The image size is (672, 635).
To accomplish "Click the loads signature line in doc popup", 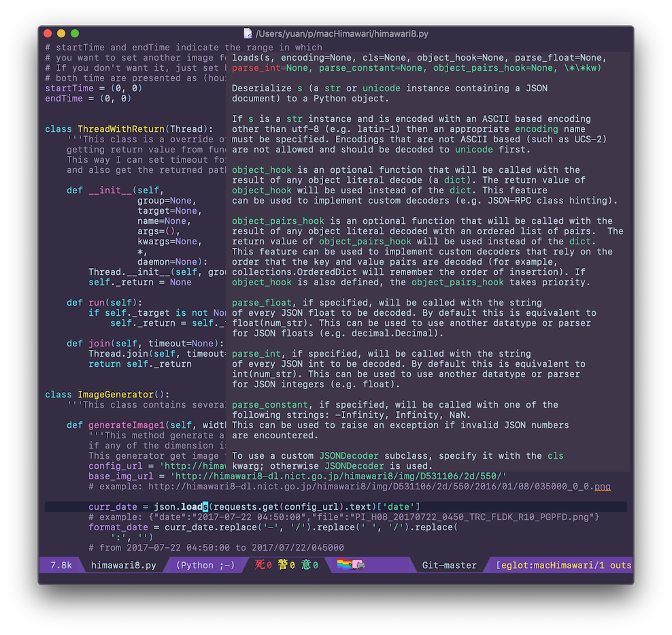I will coord(420,58).
